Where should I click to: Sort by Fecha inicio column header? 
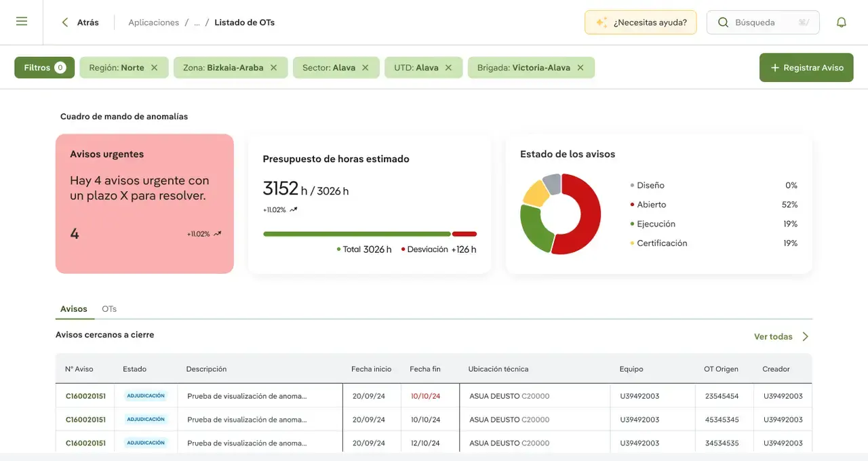tap(372, 369)
